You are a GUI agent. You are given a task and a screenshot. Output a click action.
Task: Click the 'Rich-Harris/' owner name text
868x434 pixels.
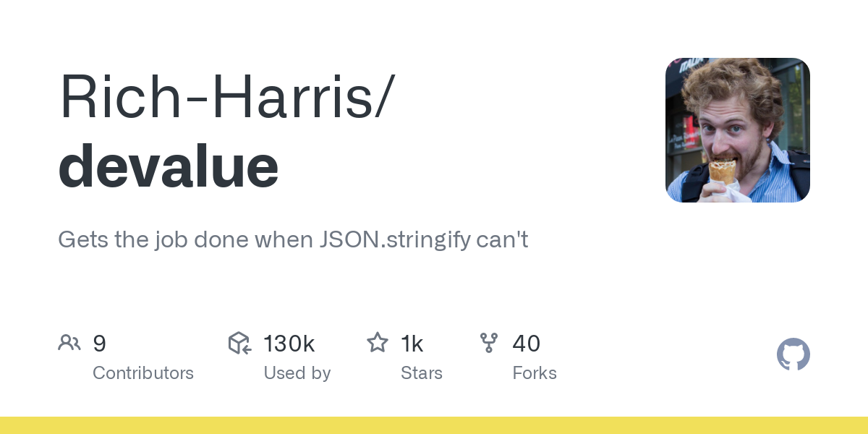pos(226,97)
